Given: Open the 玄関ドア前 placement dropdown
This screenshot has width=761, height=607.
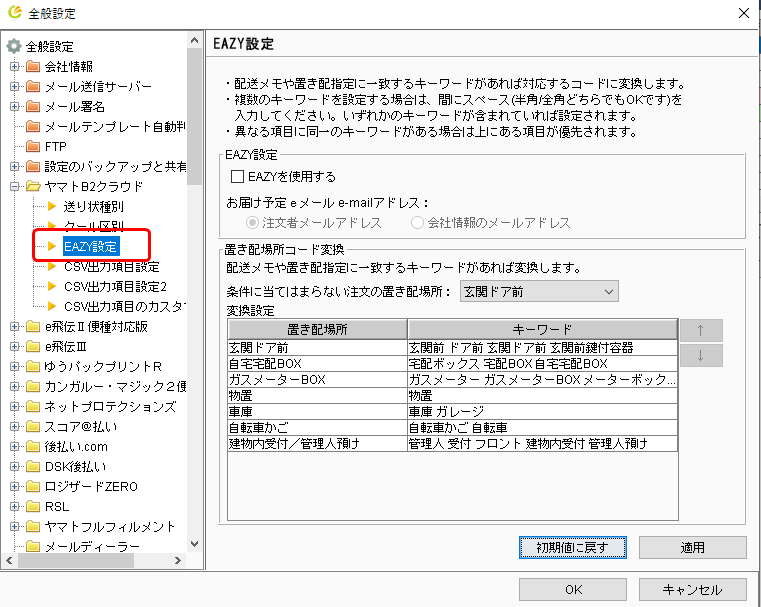Looking at the screenshot, I should pos(538,291).
